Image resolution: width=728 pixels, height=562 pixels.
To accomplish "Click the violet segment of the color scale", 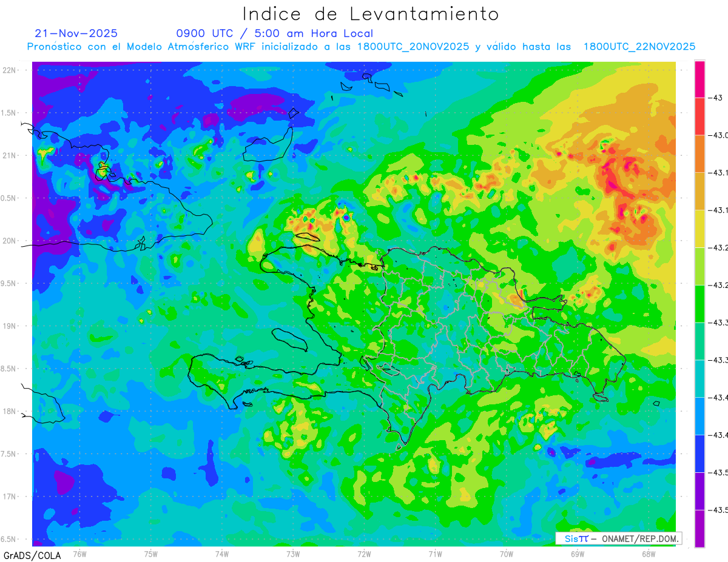I will (x=699, y=491).
